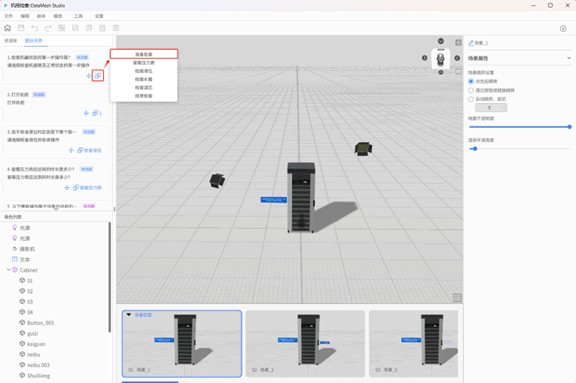
Task: Go to the home screen icon
Action: pyautogui.click(x=7, y=28)
